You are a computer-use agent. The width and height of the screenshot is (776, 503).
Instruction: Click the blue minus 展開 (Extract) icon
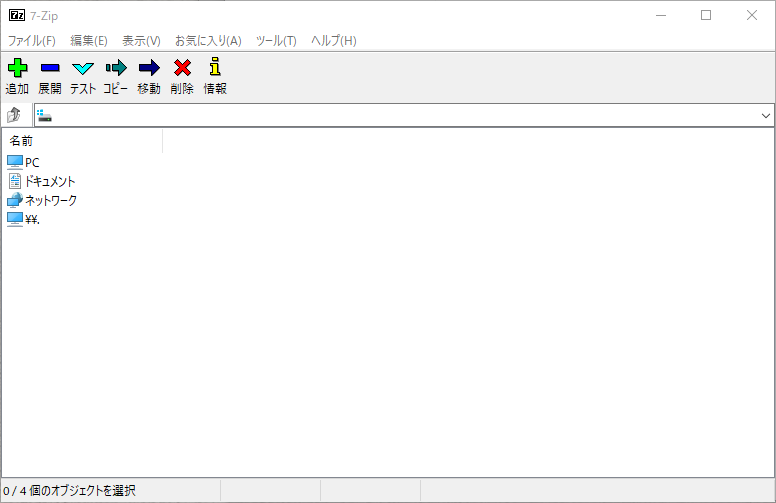[50, 69]
